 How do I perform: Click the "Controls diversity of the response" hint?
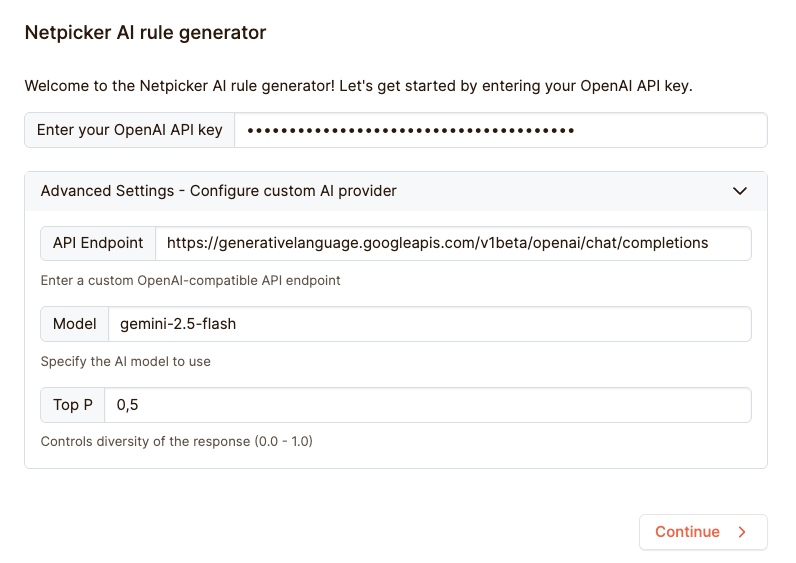tap(176, 441)
